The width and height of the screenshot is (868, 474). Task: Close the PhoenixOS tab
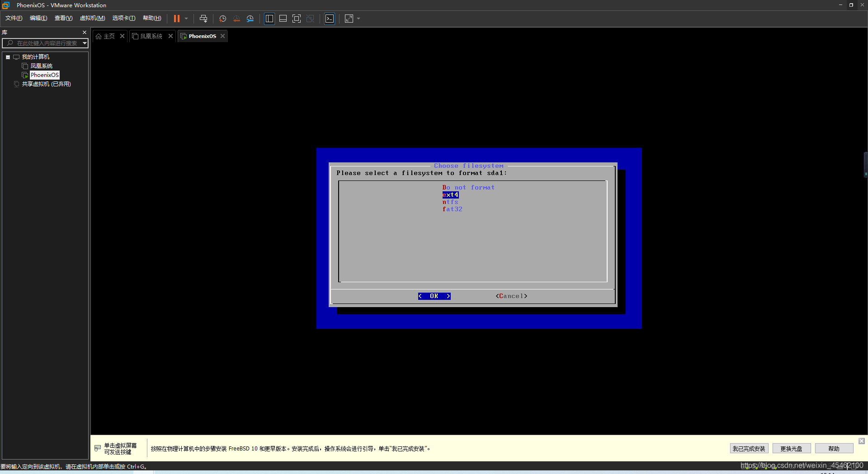222,36
